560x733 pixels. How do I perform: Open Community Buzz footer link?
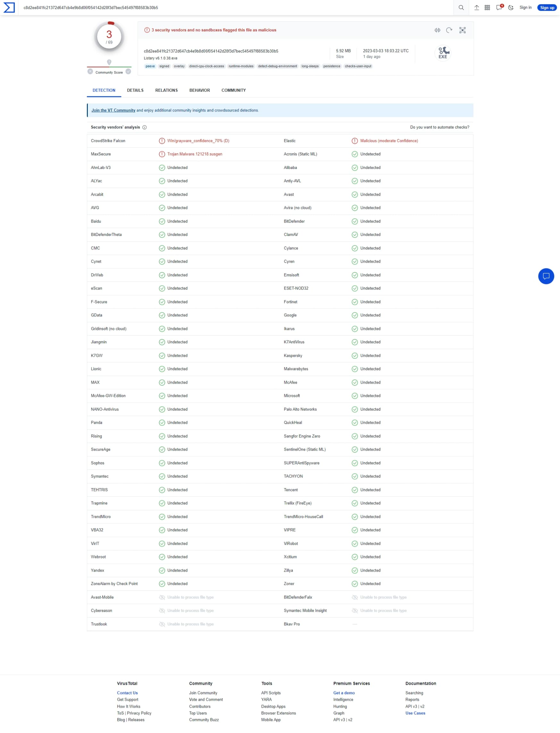pos(204,720)
